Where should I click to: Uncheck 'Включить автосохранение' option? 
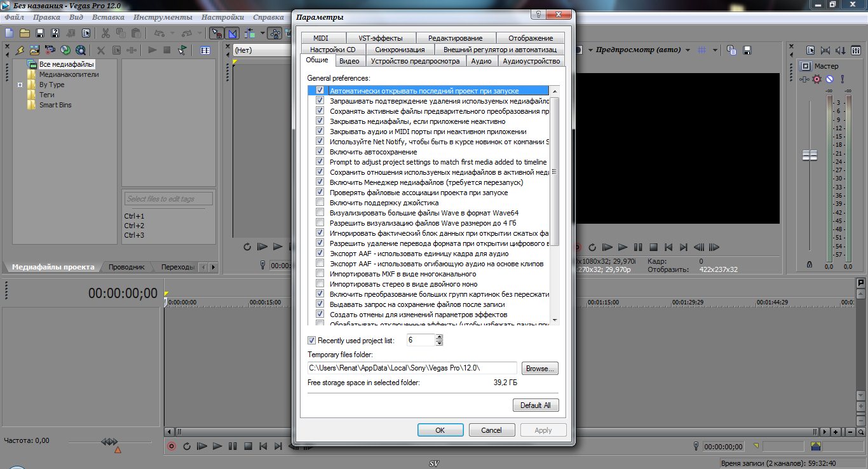coord(320,152)
